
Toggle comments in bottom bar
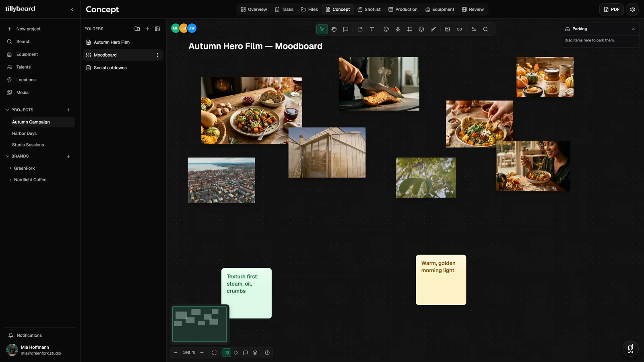(246, 353)
